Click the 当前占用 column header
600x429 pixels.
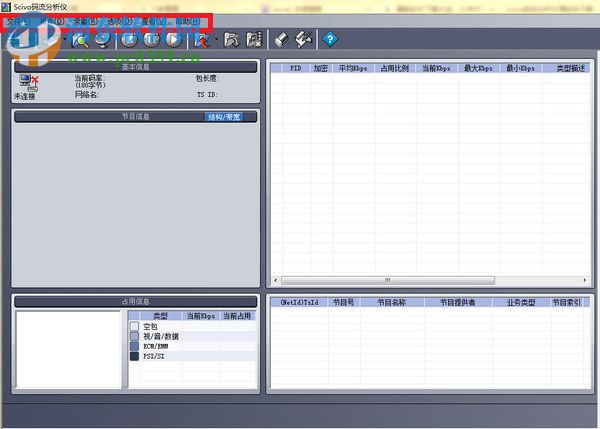click(x=237, y=316)
